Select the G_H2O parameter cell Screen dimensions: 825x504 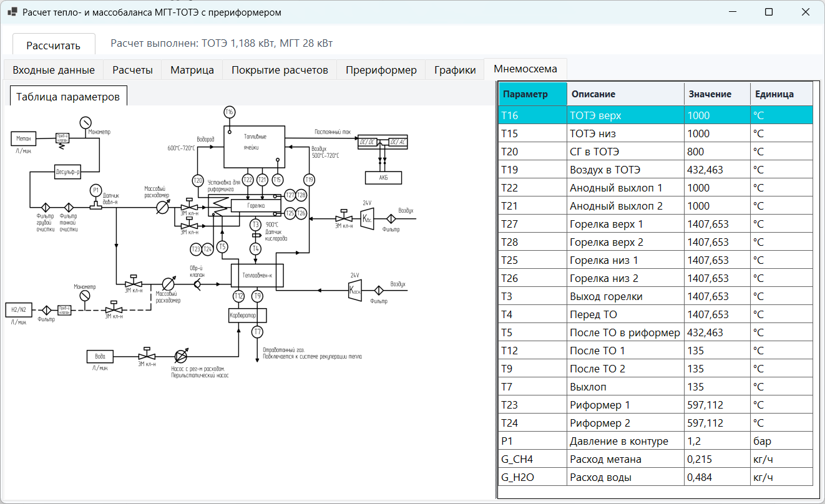coord(532,477)
